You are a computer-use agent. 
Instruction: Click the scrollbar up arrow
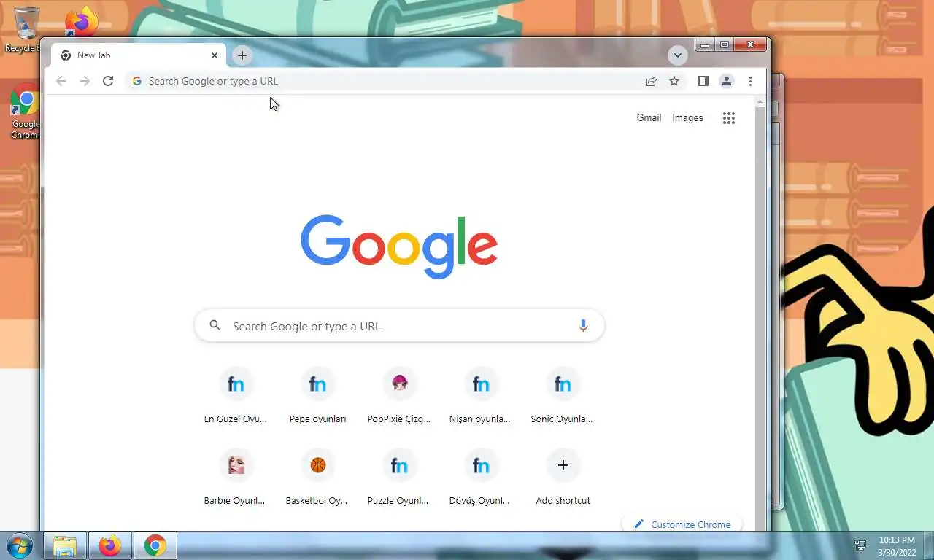click(760, 102)
